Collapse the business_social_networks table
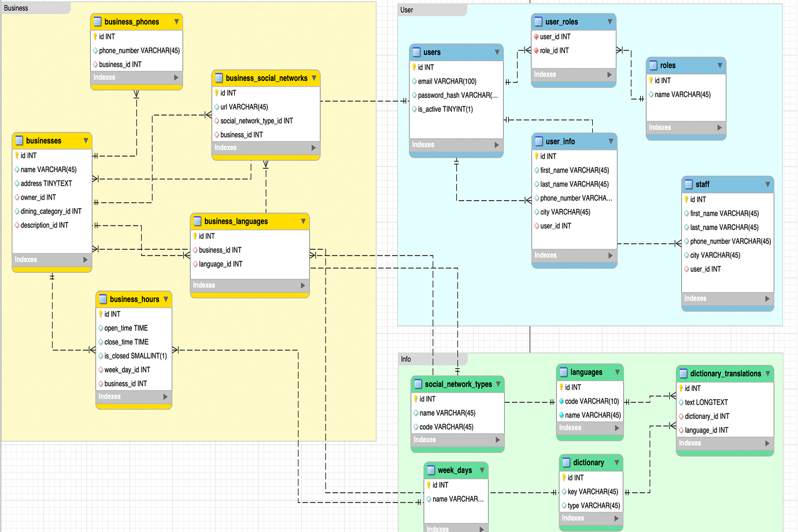This screenshot has height=532, width=798. [x=314, y=78]
